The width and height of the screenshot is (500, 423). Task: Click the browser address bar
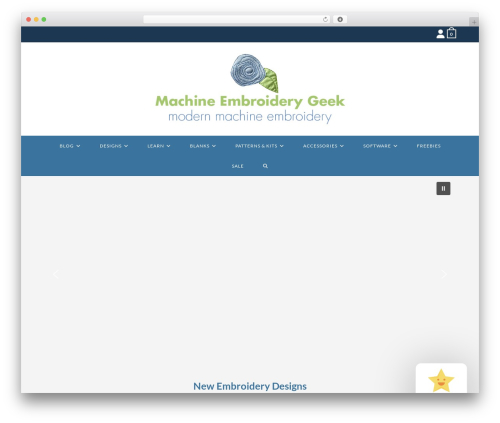[x=237, y=19]
